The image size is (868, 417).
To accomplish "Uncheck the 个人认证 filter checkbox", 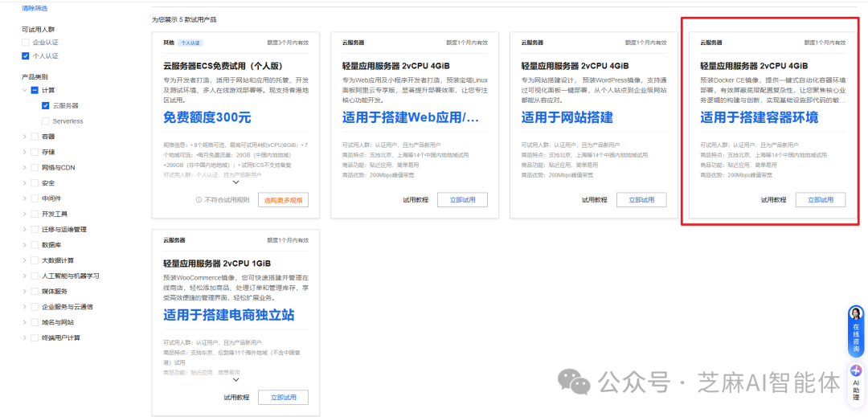I will click(x=25, y=56).
